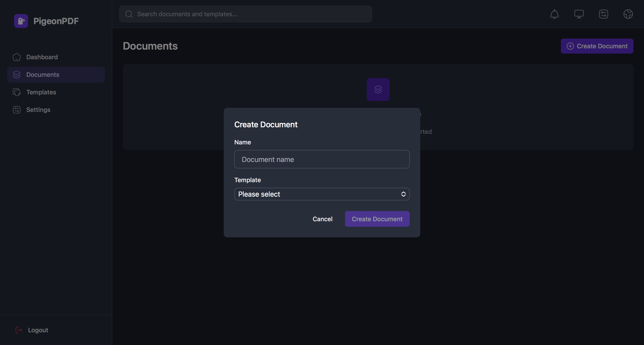Screen dimensions: 644x345
Task: Click Logout at sidebar bottom
Action: point(38,330)
